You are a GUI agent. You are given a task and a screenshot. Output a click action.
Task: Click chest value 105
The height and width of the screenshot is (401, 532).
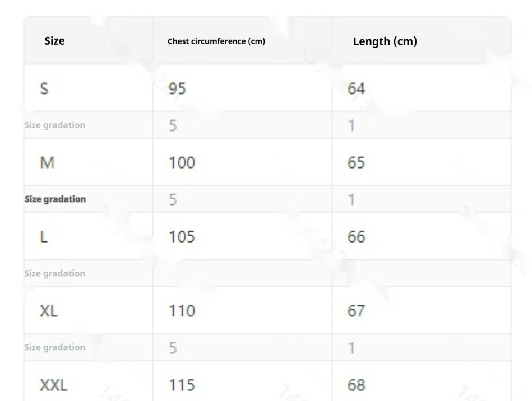point(182,237)
